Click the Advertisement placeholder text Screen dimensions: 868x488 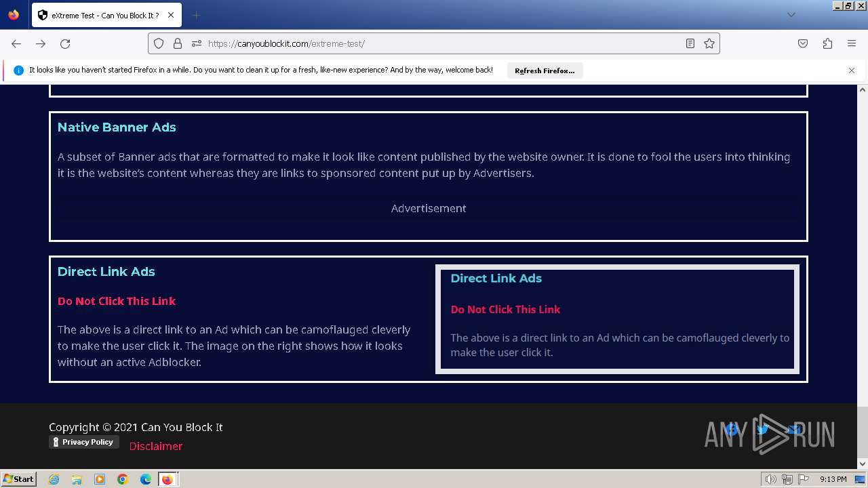click(429, 209)
